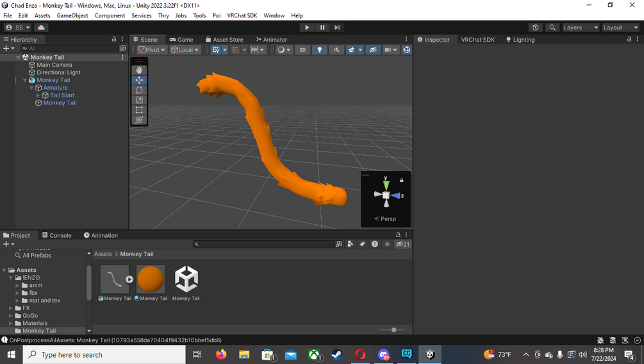
Task: Select the Hand view tool
Action: tap(139, 70)
